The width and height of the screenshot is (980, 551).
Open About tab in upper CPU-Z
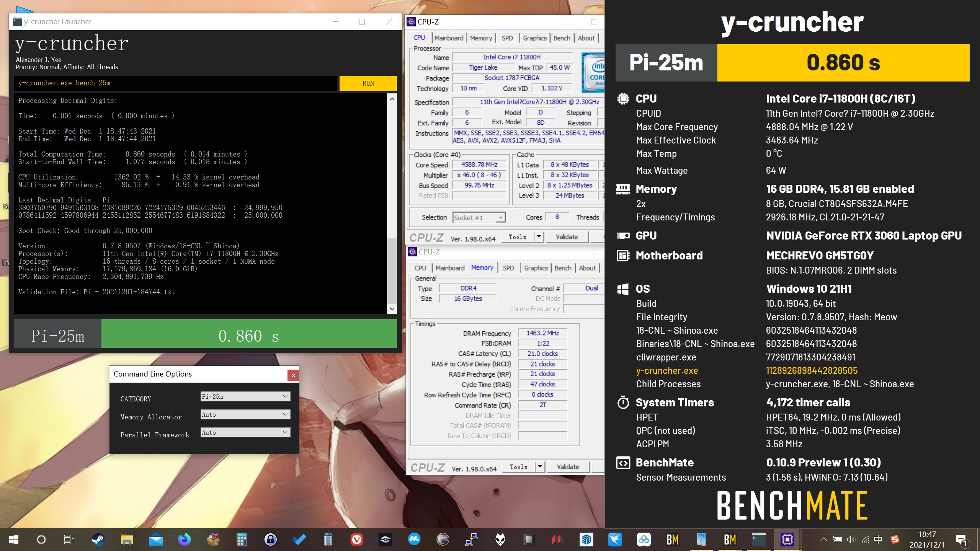click(586, 38)
